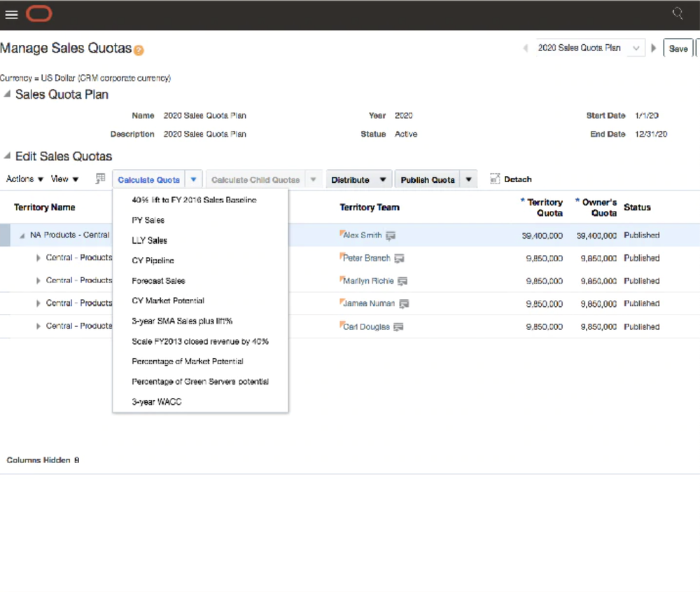Click the Oracle logo

click(x=38, y=13)
